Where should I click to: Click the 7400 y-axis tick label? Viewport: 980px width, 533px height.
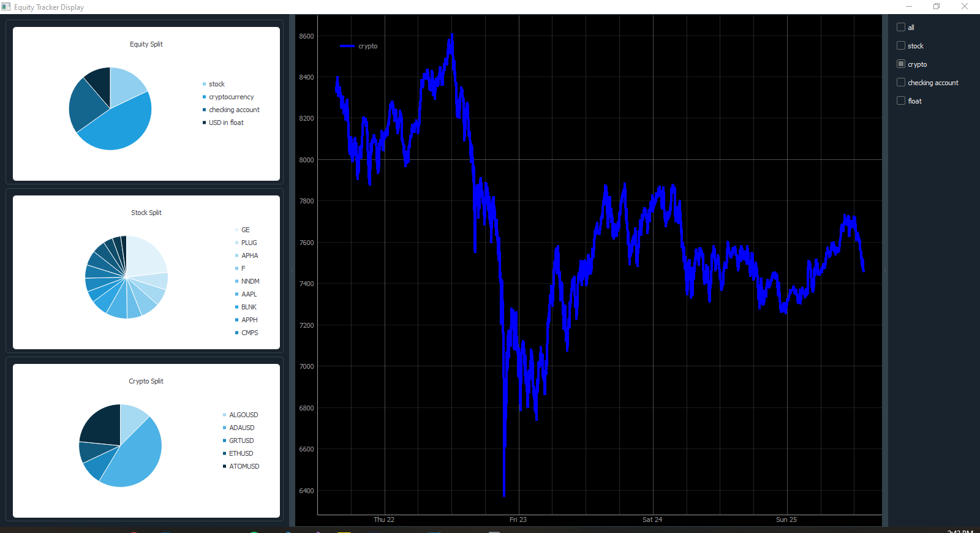tap(306, 284)
